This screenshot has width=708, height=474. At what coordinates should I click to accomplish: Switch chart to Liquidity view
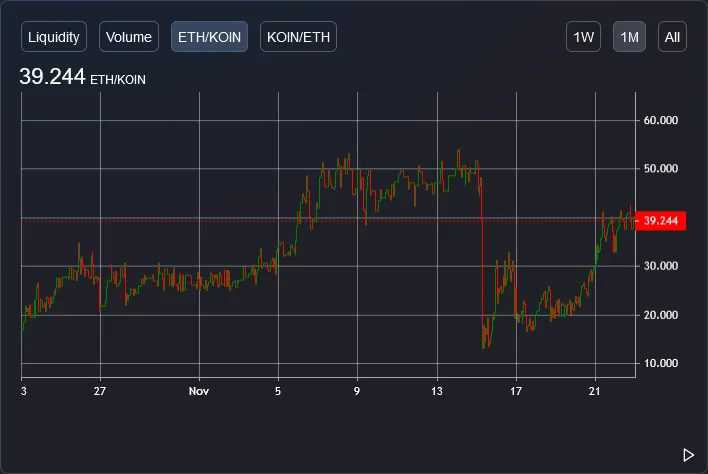[x=54, y=37]
